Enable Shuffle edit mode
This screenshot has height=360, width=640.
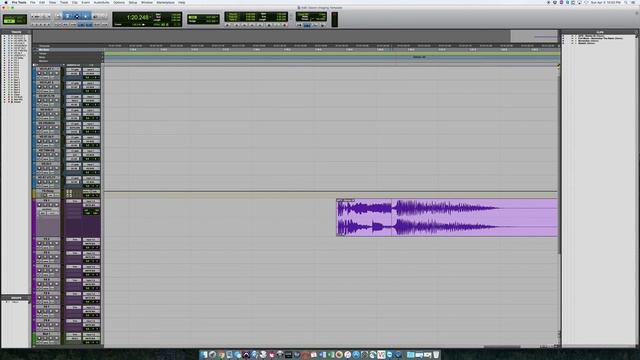(10, 17)
